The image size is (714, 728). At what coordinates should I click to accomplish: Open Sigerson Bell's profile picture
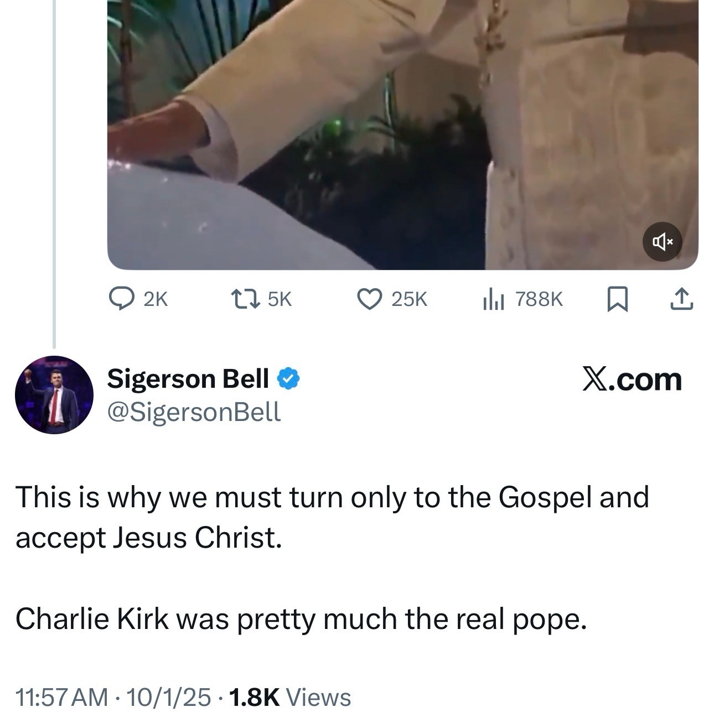point(54,394)
